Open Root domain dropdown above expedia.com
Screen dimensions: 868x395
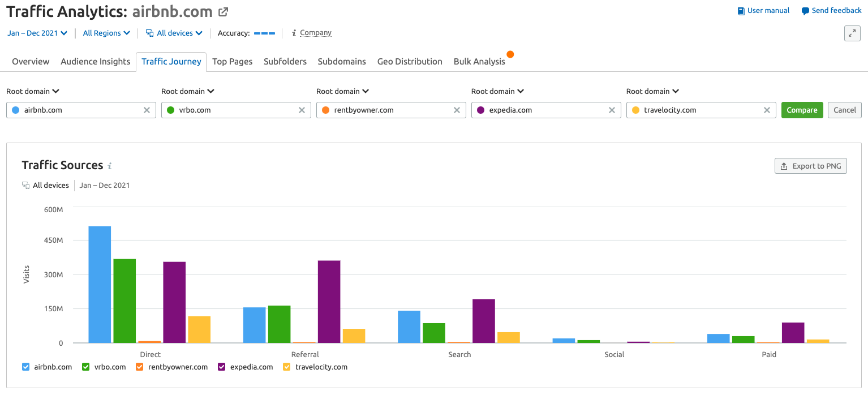(498, 91)
